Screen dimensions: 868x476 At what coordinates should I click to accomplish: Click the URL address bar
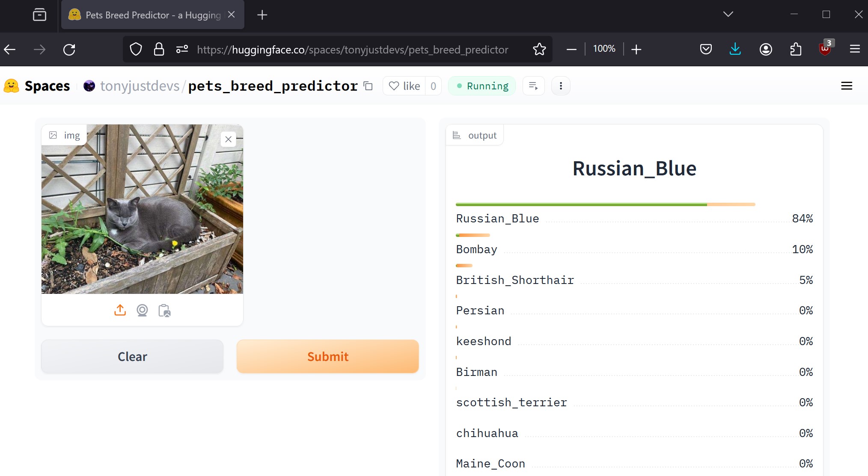coord(353,50)
